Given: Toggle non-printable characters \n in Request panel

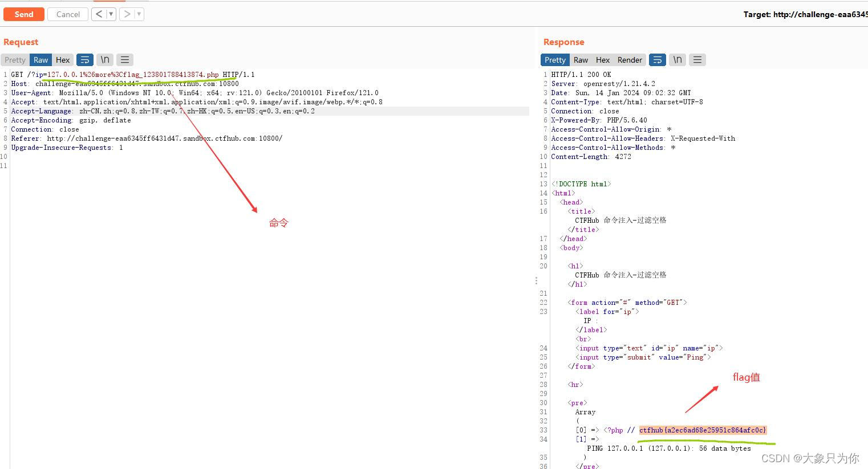Looking at the screenshot, I should (105, 60).
